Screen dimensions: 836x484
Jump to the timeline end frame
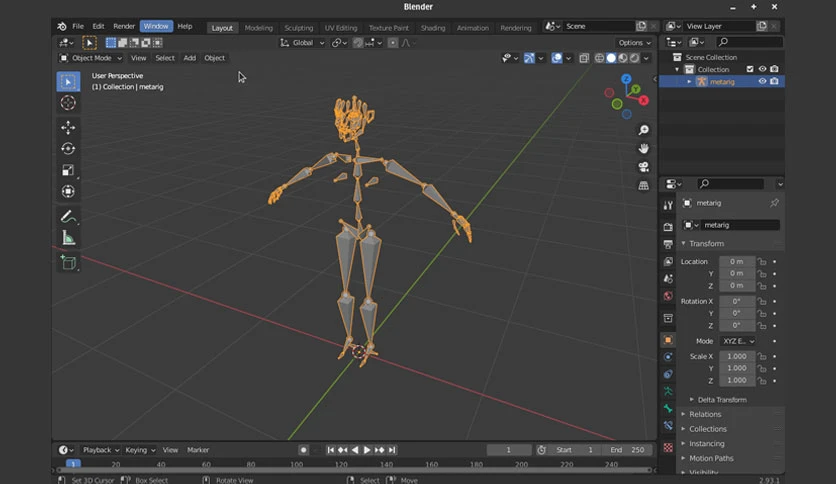392,450
